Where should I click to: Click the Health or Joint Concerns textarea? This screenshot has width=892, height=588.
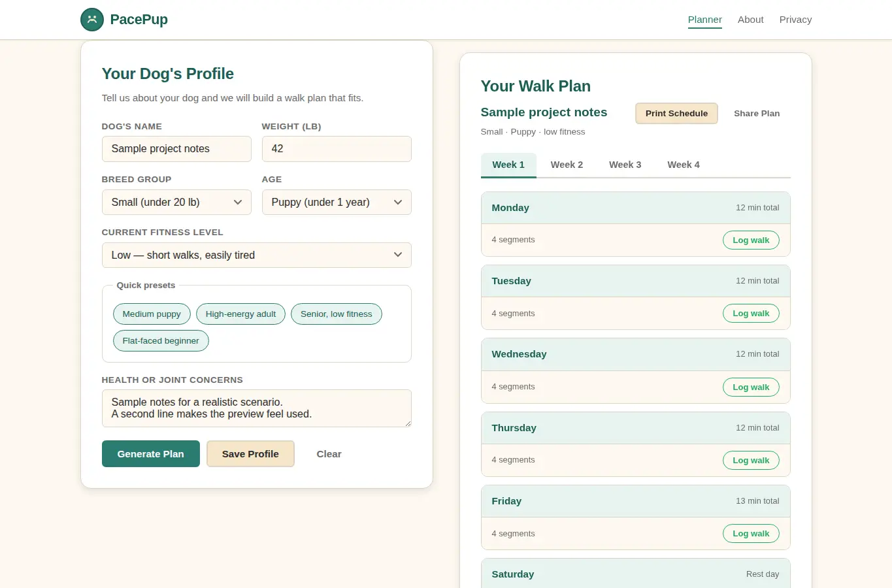pyautogui.click(x=257, y=408)
